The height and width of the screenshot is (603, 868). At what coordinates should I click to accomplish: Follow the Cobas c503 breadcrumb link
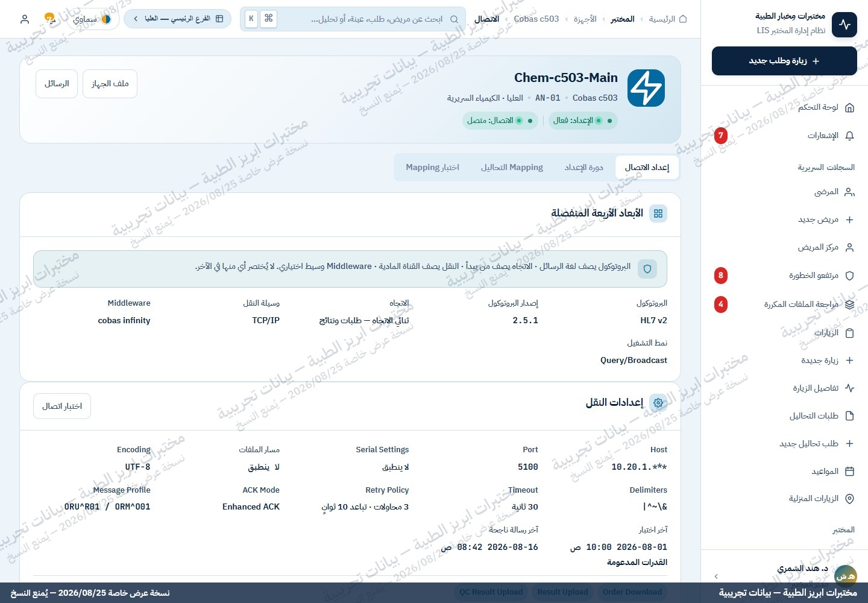tap(536, 19)
